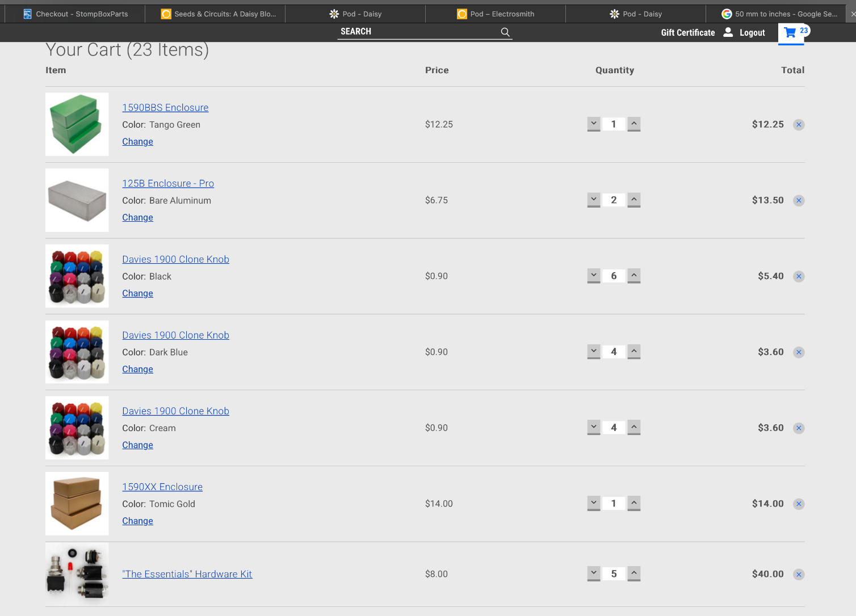
Task: Open the Dark Blue Davies Clone Knob link
Action: [175, 336]
